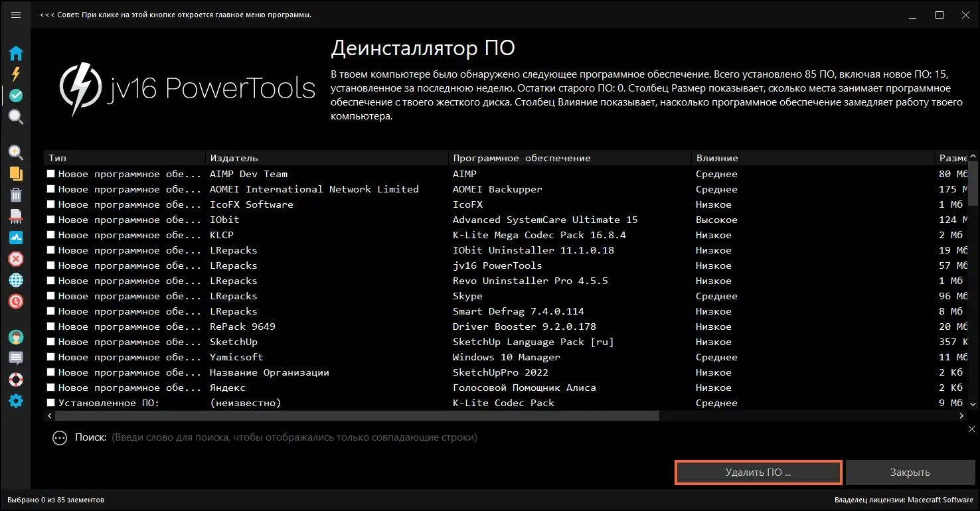Tick the checkbox for AOMEI Backupper row
This screenshot has height=511, width=980.
tap(51, 189)
